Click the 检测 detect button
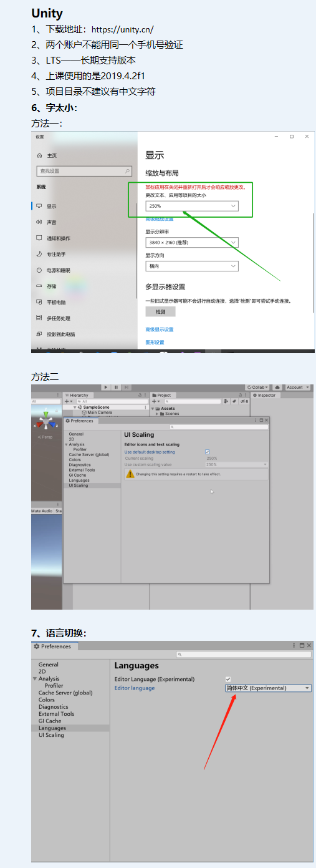 click(x=160, y=311)
